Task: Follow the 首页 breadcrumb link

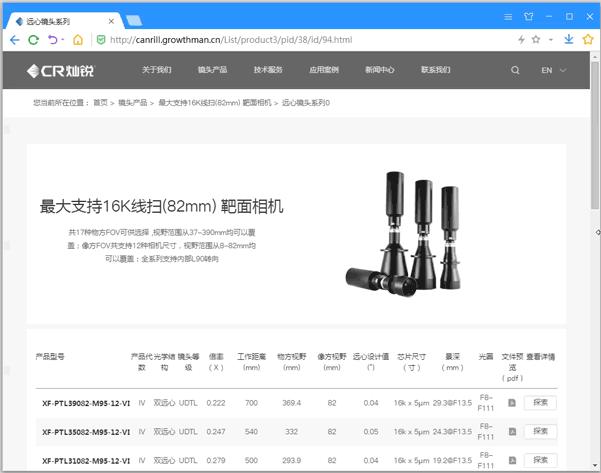Action: 100,103
